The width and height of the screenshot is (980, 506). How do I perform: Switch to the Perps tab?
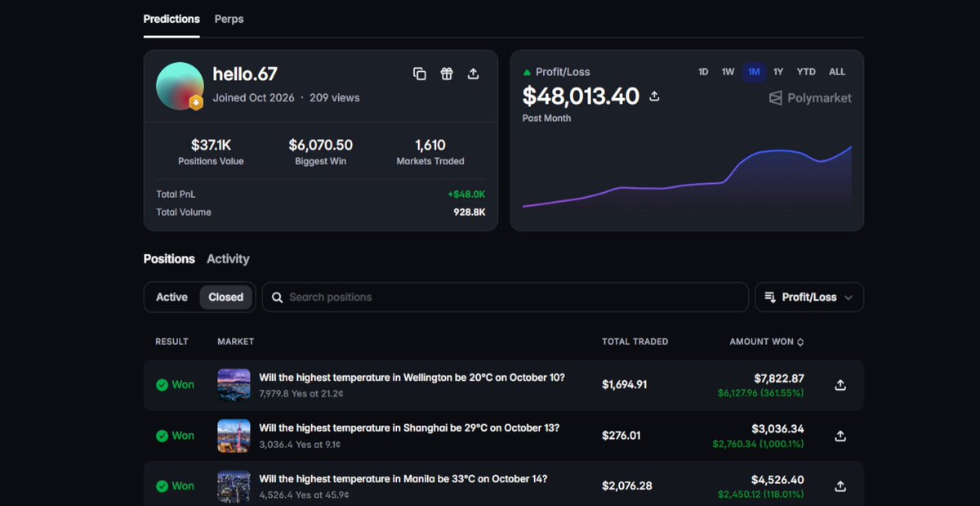point(229,19)
